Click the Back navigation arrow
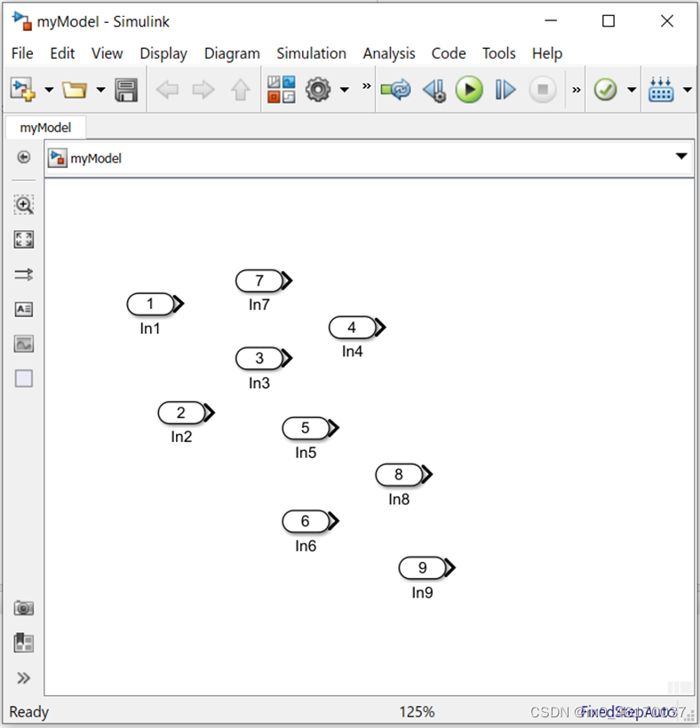The height and width of the screenshot is (728, 700). (167, 90)
